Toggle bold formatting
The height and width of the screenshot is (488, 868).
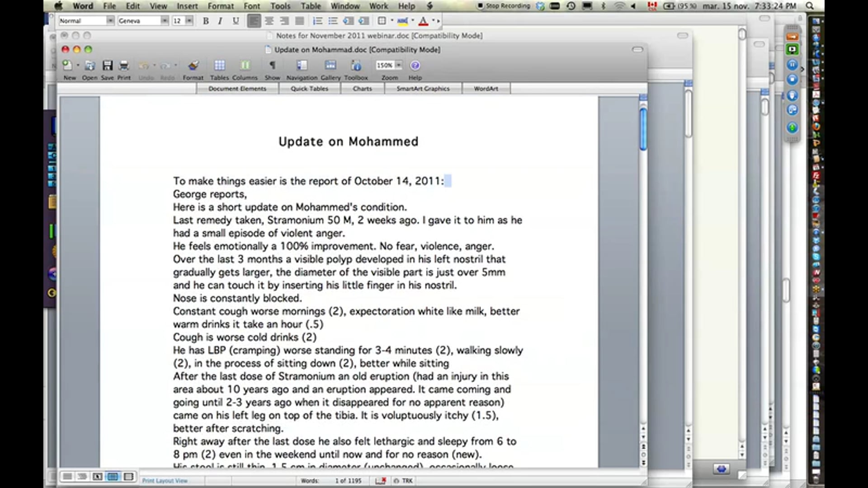point(206,21)
